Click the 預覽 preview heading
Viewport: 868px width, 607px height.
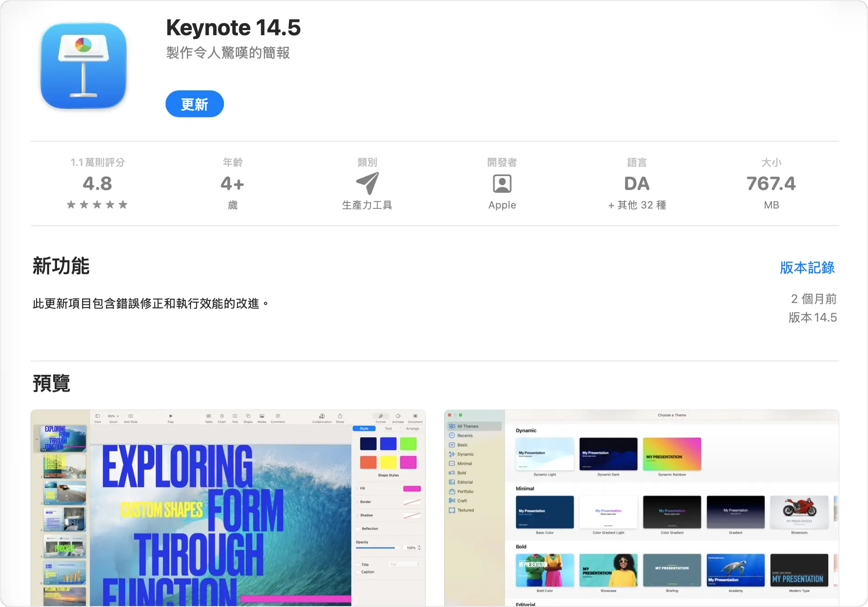coord(51,384)
